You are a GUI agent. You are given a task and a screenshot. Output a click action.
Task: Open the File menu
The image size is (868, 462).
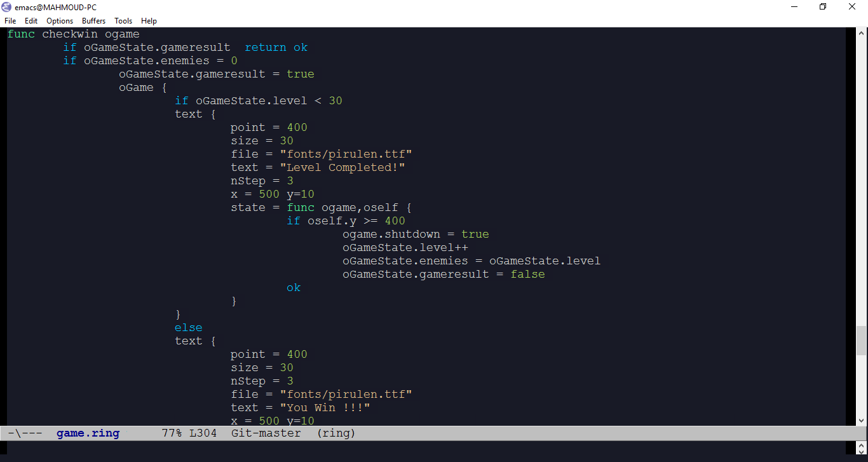click(x=10, y=20)
